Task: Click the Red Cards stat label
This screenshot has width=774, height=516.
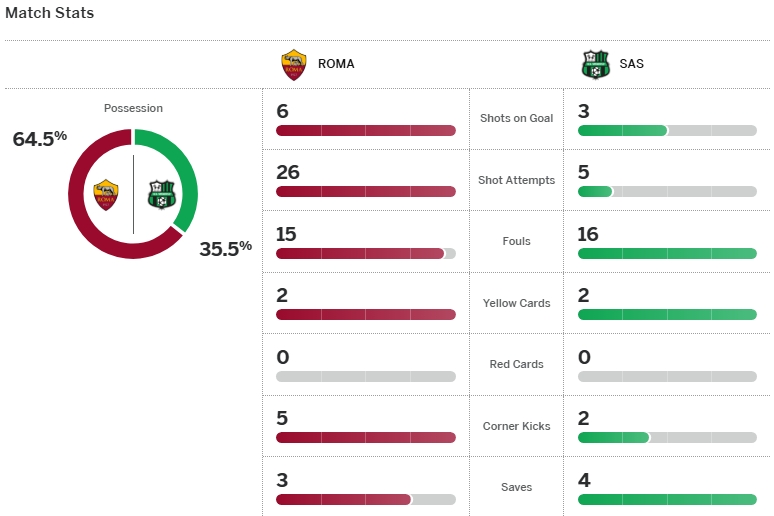Action: (x=516, y=364)
